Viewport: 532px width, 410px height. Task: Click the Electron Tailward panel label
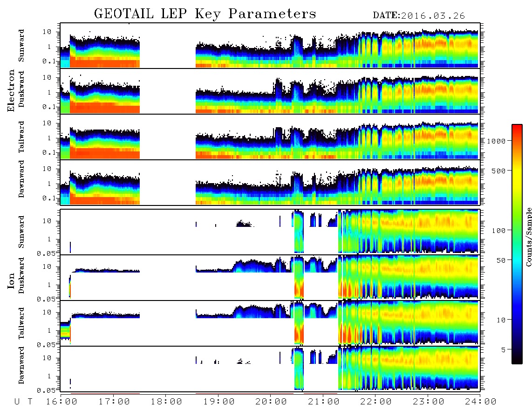point(21,137)
